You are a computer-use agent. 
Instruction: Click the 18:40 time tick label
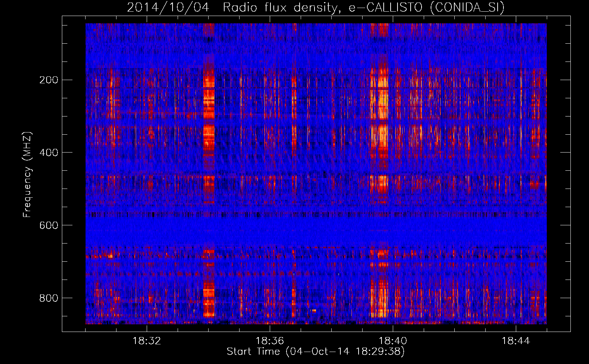(393, 341)
